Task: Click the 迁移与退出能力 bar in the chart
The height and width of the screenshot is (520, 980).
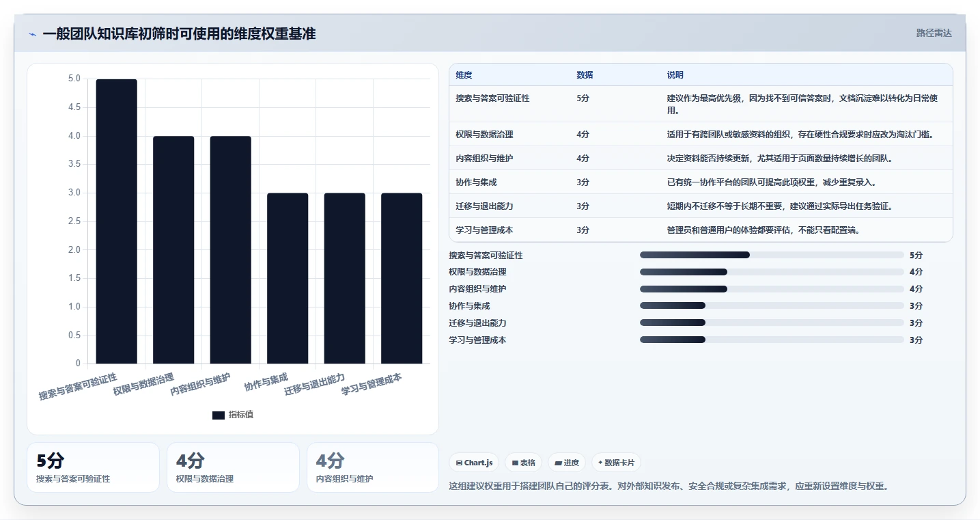Action: point(344,278)
